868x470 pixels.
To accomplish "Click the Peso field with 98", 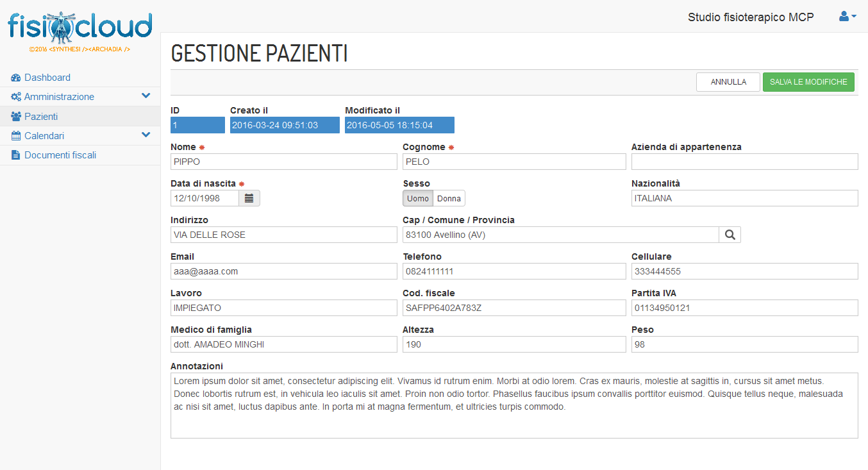I will coord(744,344).
